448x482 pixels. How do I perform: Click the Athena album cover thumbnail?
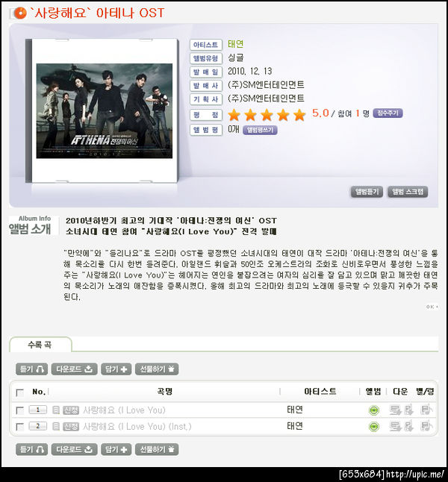point(105,111)
